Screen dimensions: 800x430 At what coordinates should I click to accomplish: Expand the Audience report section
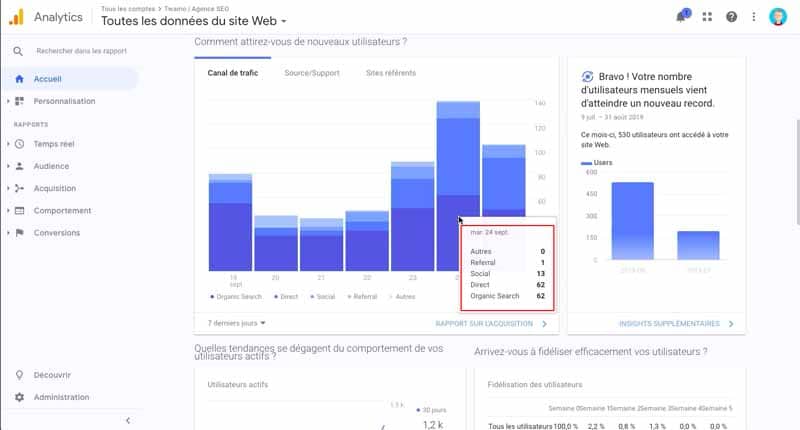coord(52,166)
